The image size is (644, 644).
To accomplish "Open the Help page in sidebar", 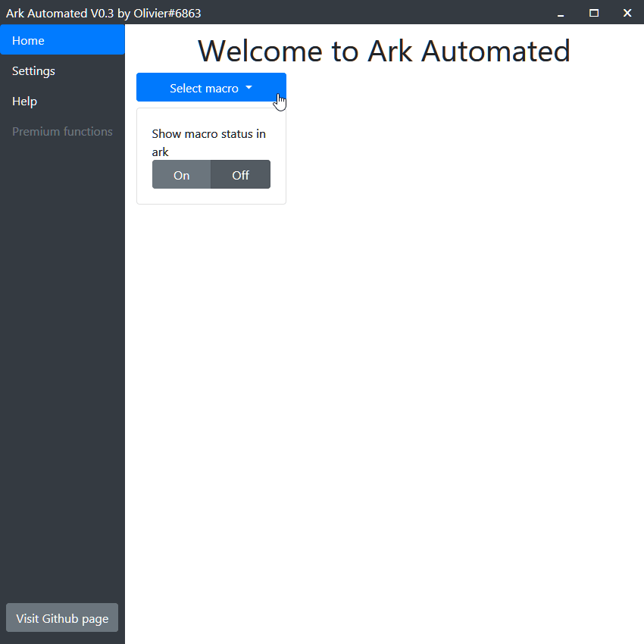I will pyautogui.click(x=62, y=101).
